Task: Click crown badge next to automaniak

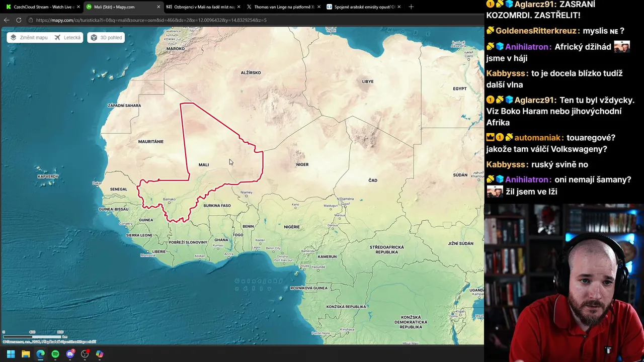Action: click(490, 137)
